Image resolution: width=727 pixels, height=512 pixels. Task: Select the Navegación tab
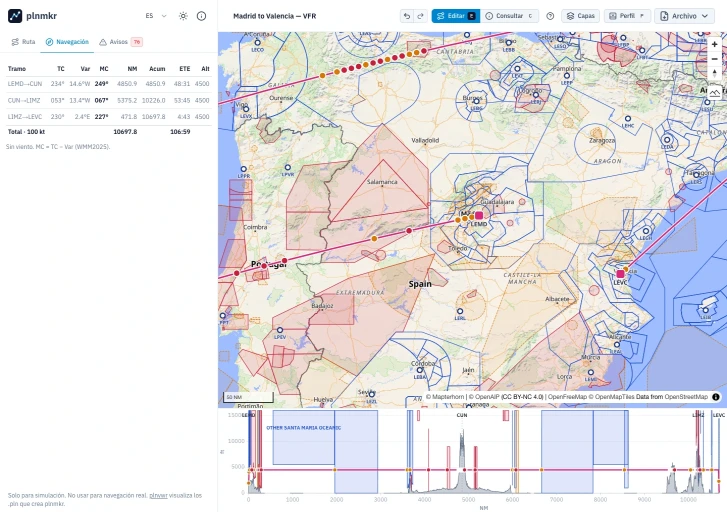tap(67, 42)
